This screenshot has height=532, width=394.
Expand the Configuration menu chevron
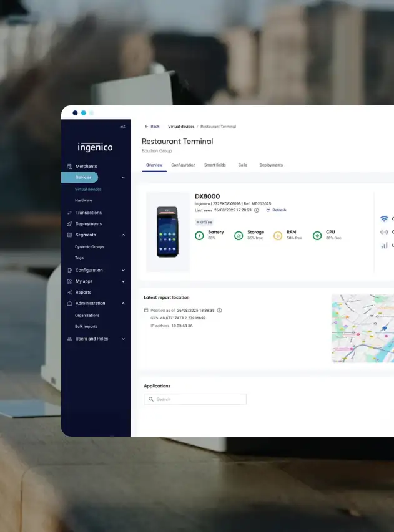(x=123, y=271)
